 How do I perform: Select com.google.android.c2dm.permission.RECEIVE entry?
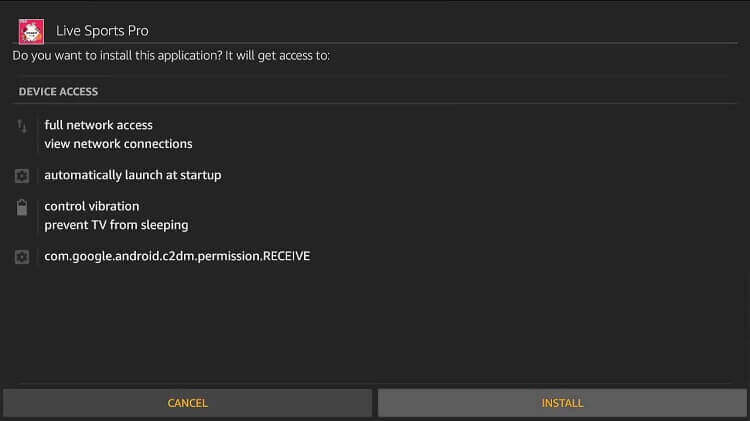177,256
